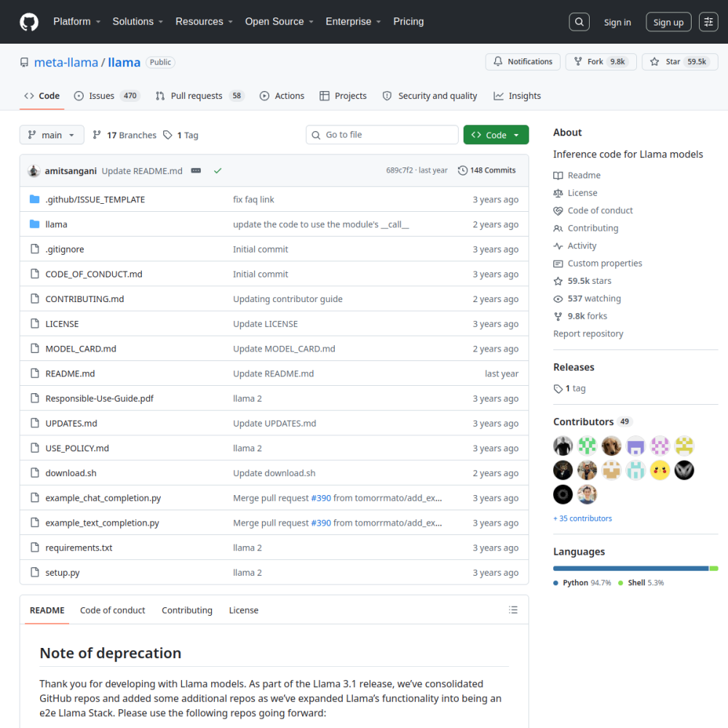Open USE_POLICY.md file
This screenshot has height=728, width=728.
[77, 448]
